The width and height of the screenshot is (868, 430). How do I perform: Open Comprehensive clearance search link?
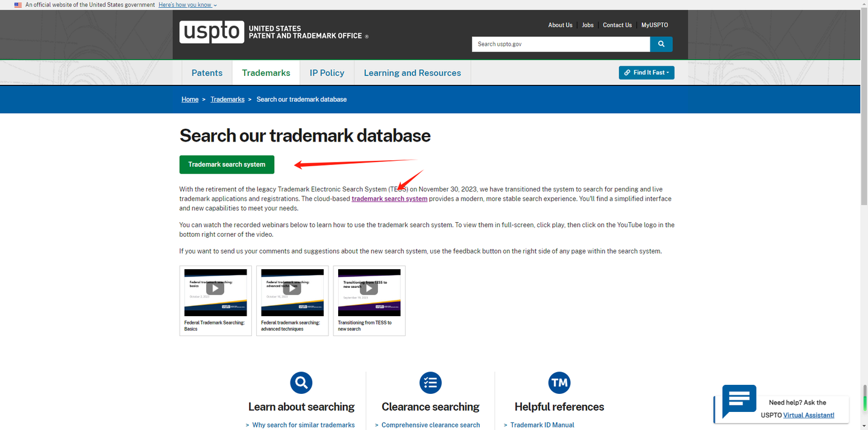pos(430,425)
